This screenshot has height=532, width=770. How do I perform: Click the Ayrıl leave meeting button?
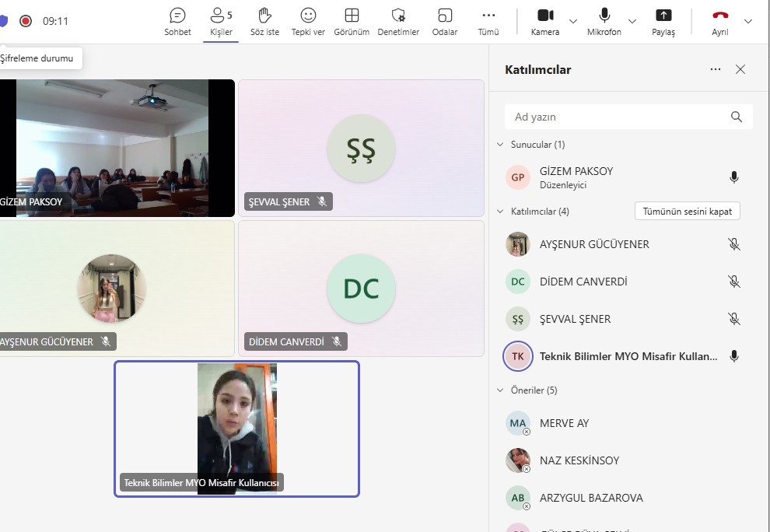pyautogui.click(x=720, y=21)
